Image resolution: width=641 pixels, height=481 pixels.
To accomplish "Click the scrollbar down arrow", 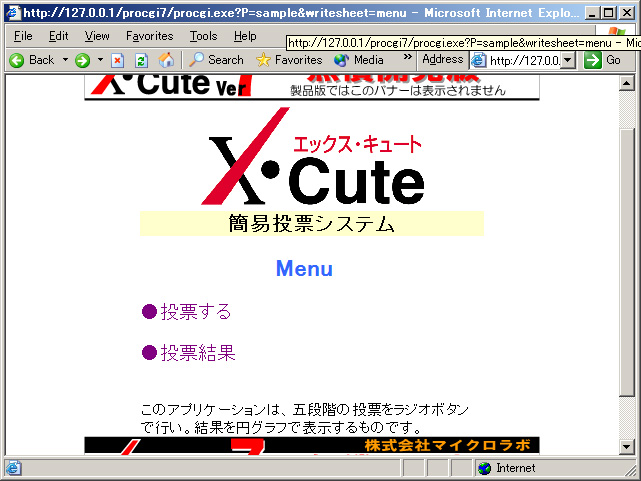I will tap(627, 446).
